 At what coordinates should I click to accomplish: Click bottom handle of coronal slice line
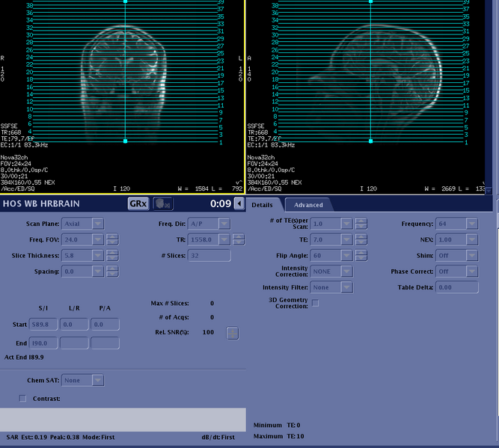point(126,141)
